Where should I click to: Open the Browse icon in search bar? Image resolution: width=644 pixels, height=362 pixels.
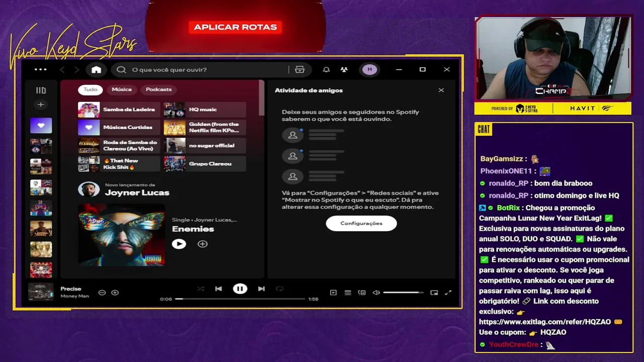point(299,69)
